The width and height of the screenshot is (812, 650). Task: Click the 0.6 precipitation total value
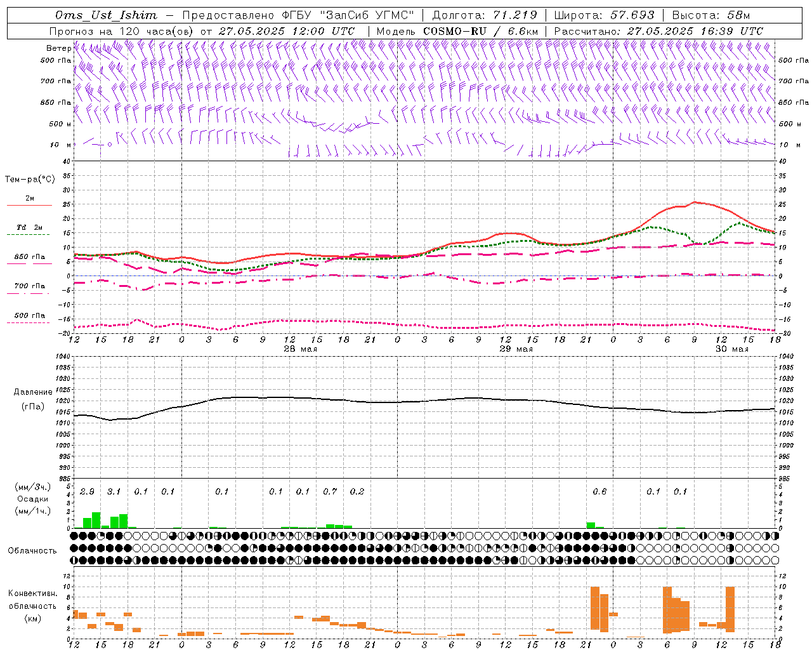pos(599,491)
